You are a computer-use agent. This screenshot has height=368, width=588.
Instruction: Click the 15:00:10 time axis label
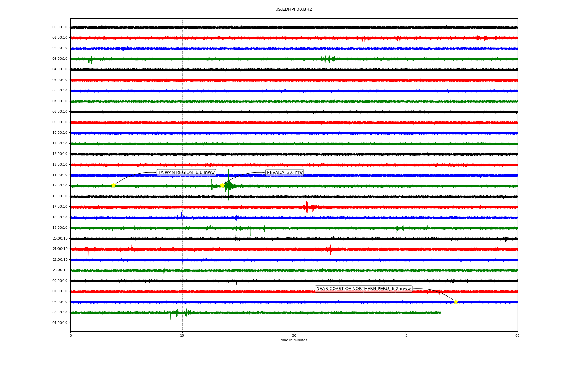pyautogui.click(x=60, y=186)
